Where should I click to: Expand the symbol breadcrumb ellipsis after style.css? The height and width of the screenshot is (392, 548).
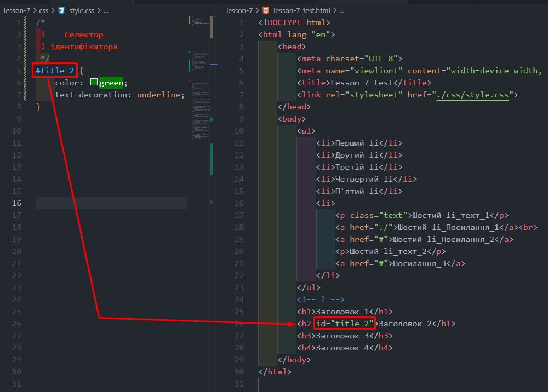(106, 11)
